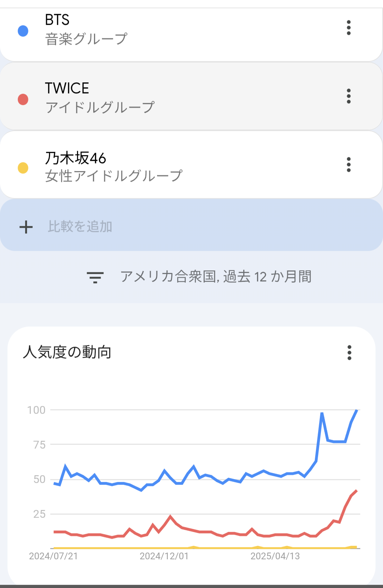Add a term in 比較を追加 field
Screen dimensions: 383x588
(x=191, y=225)
